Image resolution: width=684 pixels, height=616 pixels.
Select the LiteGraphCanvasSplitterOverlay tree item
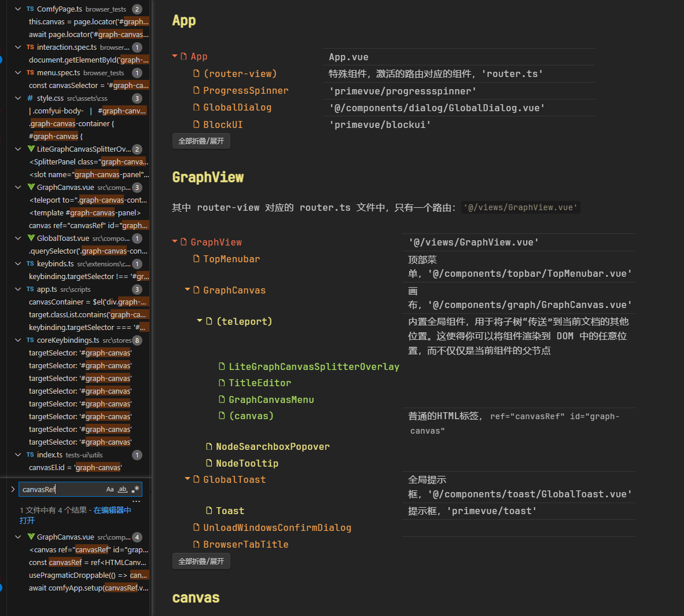[314, 366]
